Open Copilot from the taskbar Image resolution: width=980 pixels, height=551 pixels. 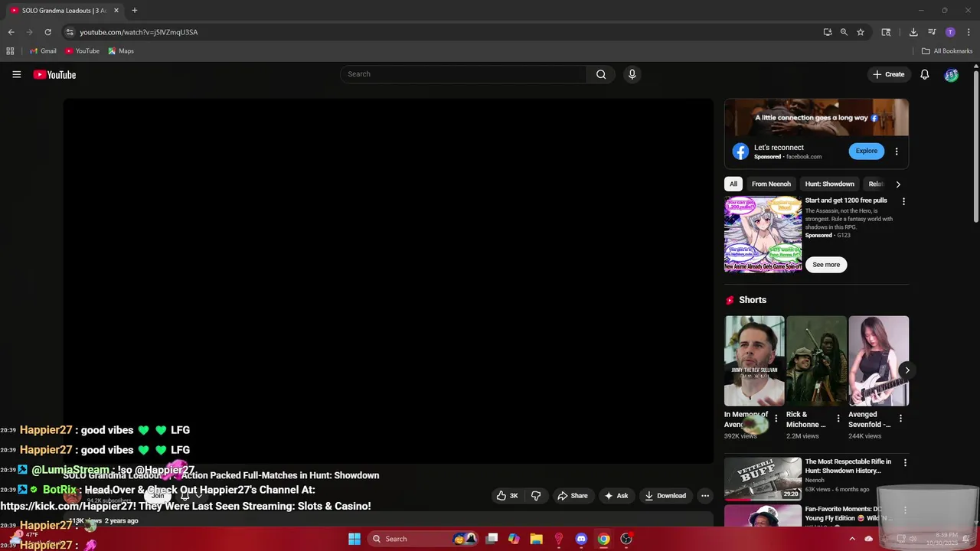(514, 539)
